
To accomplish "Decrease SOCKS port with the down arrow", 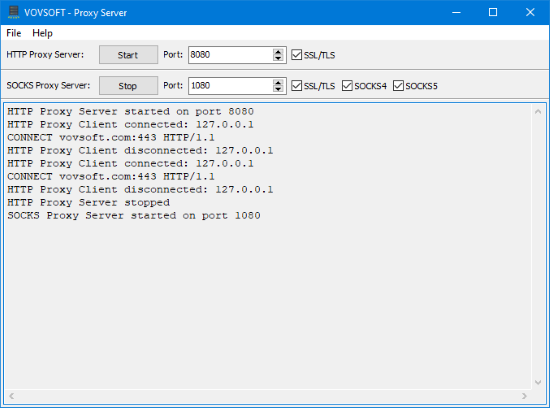I will [x=278, y=89].
